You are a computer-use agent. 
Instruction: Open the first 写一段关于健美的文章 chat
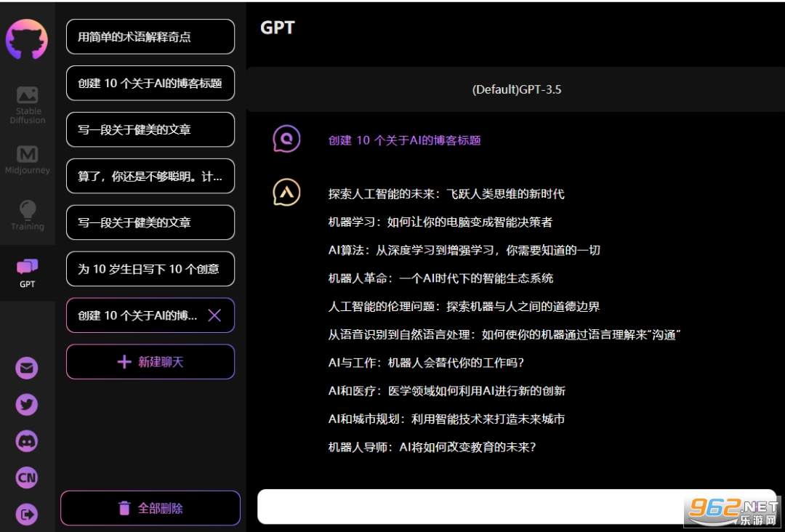(x=150, y=129)
